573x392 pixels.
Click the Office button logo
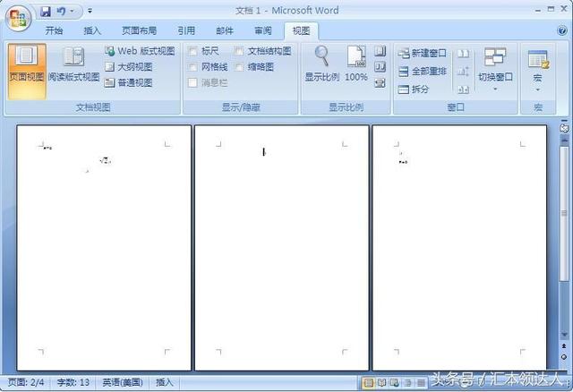[19, 18]
